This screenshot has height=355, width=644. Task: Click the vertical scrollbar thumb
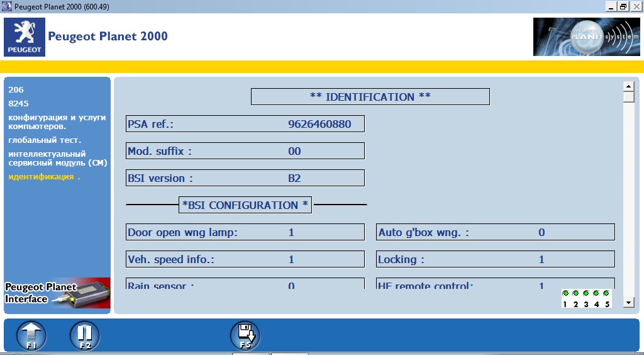(x=629, y=97)
